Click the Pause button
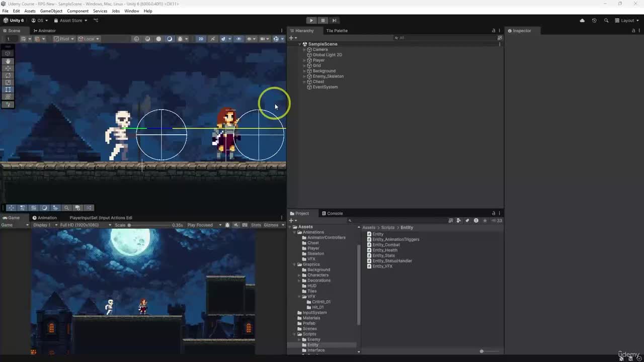 click(323, 21)
